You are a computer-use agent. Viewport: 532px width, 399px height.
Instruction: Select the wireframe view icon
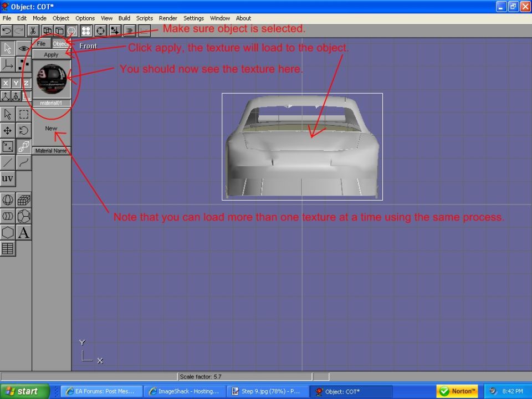point(47,31)
